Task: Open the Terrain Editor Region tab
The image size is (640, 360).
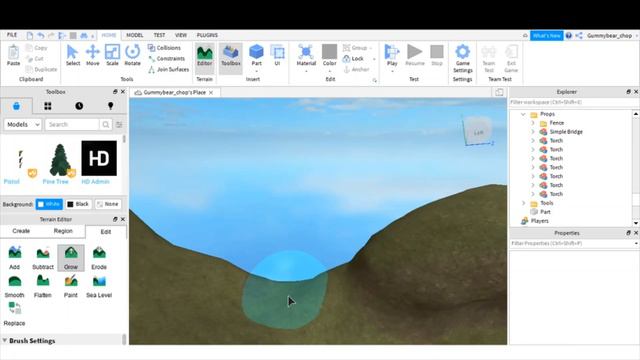Action: (63, 231)
